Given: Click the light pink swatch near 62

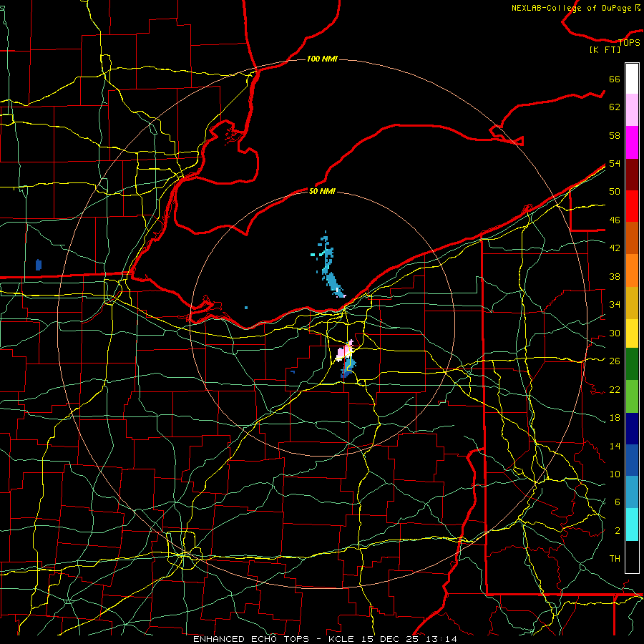Looking at the screenshot, I should 632,109.
